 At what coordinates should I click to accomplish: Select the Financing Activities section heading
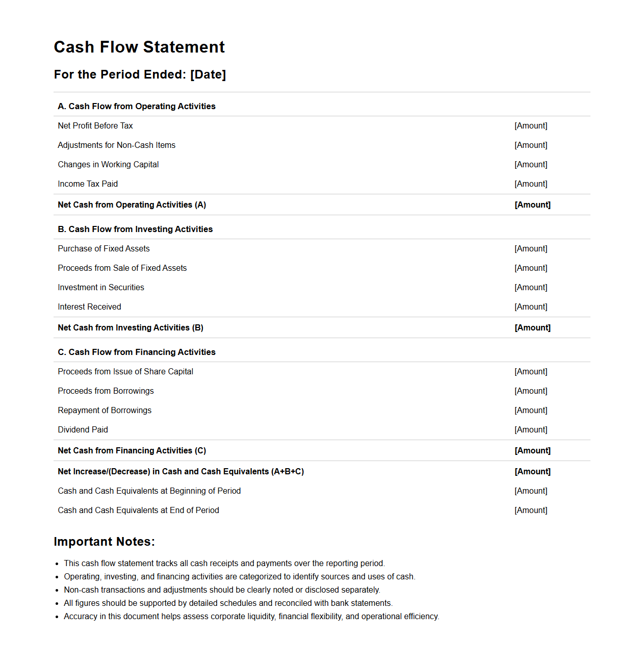pos(137,352)
